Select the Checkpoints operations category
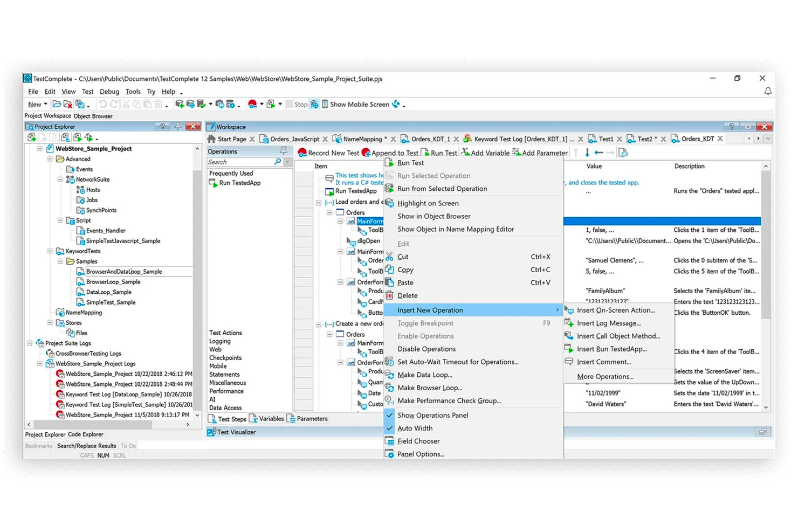 pyautogui.click(x=225, y=358)
